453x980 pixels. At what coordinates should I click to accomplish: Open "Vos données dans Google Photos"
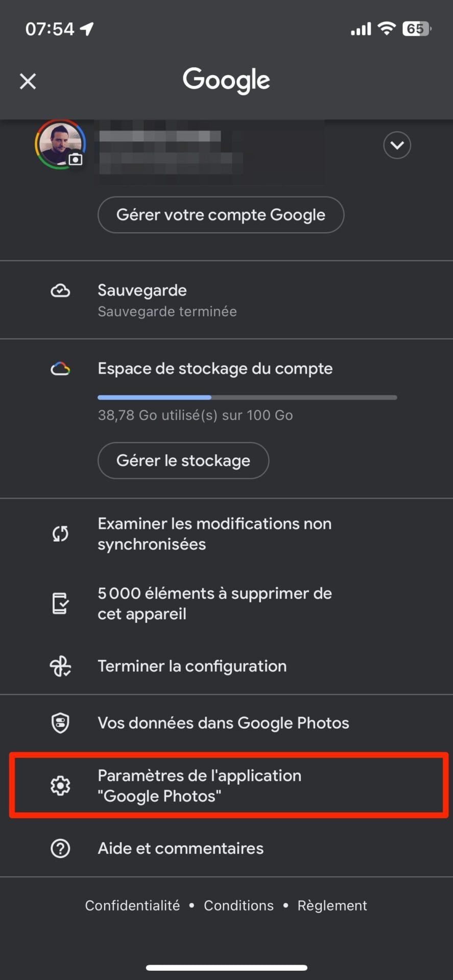223,723
